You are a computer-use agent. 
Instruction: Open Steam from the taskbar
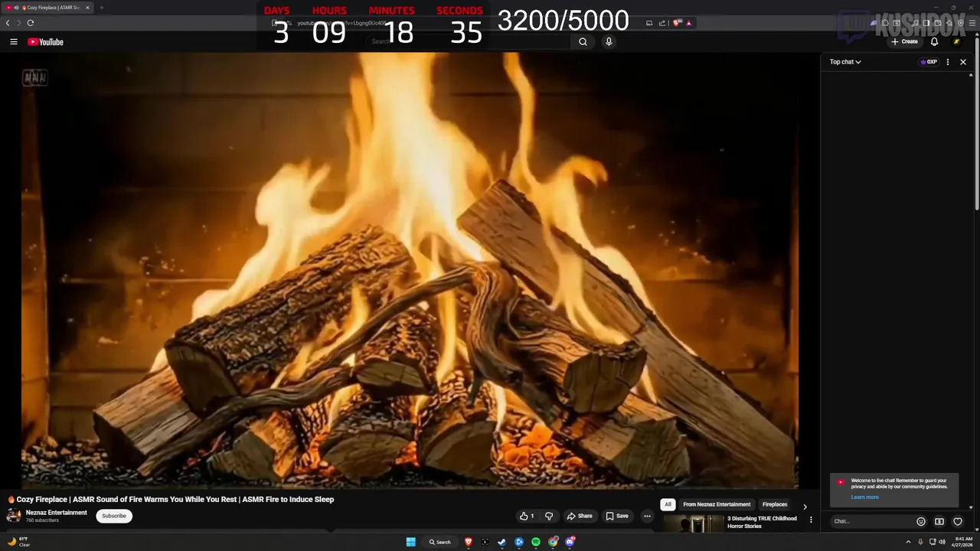click(502, 542)
